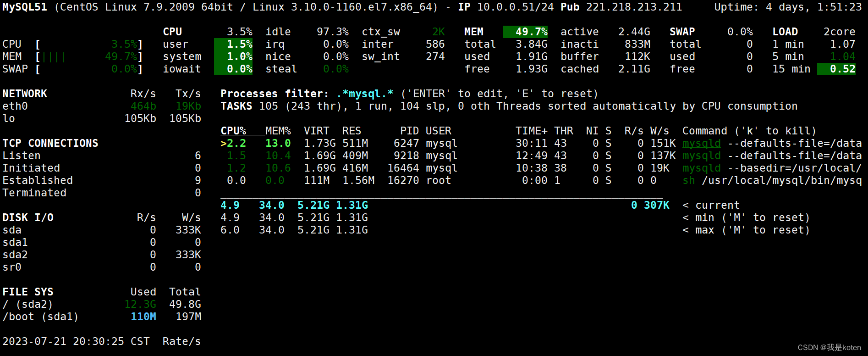Click the highlighted CPU user value 1.5%
The image size is (868, 356).
[234, 44]
